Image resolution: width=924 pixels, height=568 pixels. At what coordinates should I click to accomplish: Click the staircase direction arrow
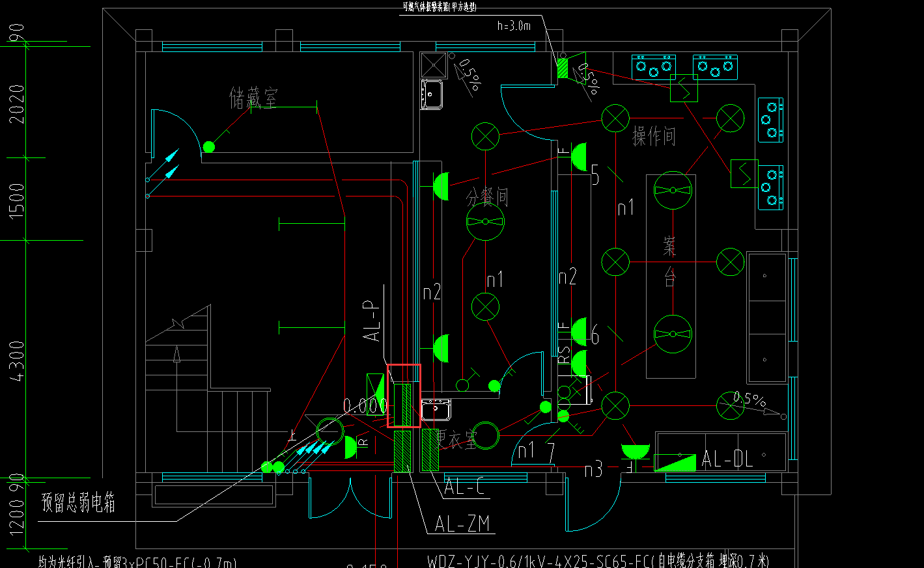point(176,355)
